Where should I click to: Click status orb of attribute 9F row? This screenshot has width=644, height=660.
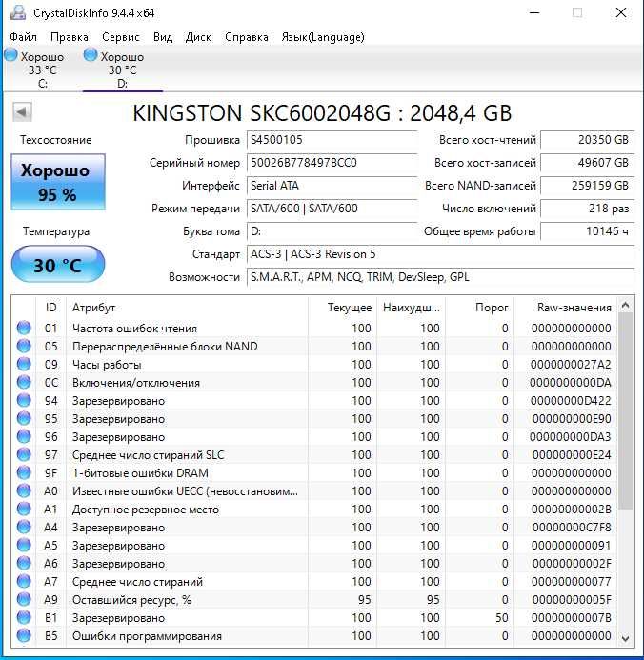[x=24, y=472]
